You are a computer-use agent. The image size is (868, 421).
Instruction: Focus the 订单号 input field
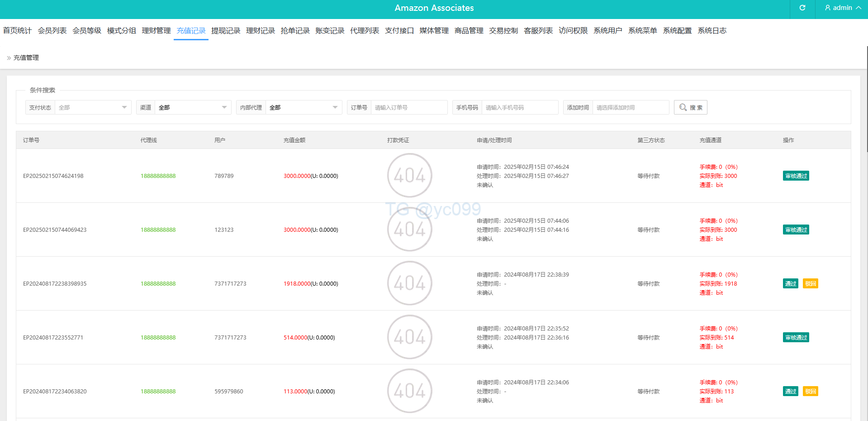coord(408,107)
